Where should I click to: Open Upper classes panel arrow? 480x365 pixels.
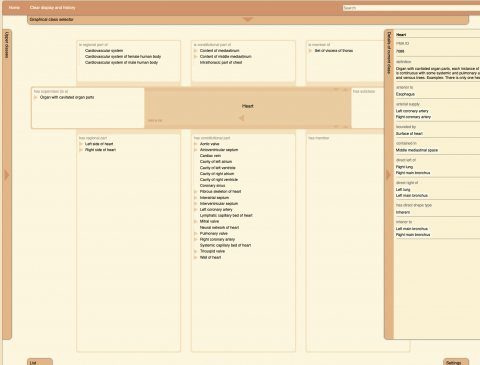click(7, 175)
